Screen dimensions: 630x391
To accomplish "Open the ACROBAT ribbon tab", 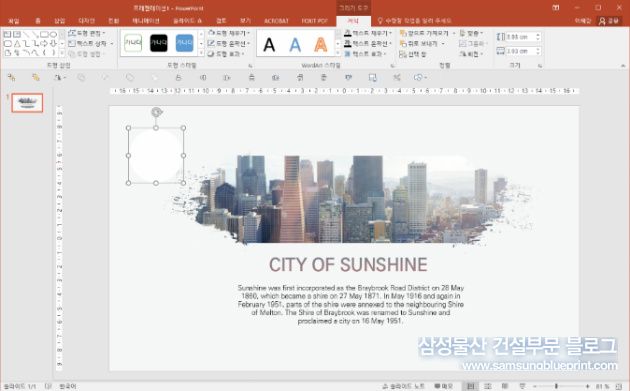I will pyautogui.click(x=276, y=20).
